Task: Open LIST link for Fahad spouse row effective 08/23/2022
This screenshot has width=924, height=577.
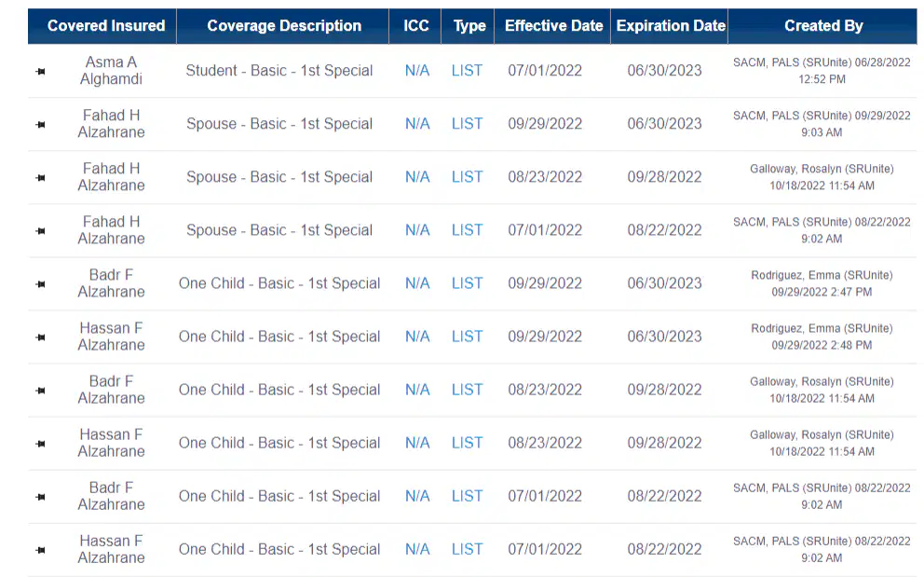Action: (467, 177)
